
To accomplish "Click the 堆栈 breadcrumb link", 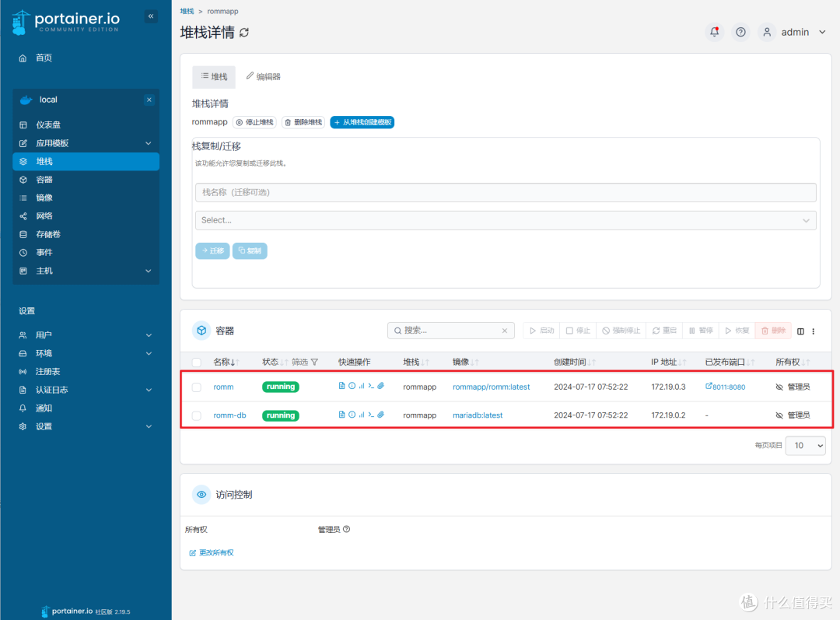I will point(187,11).
